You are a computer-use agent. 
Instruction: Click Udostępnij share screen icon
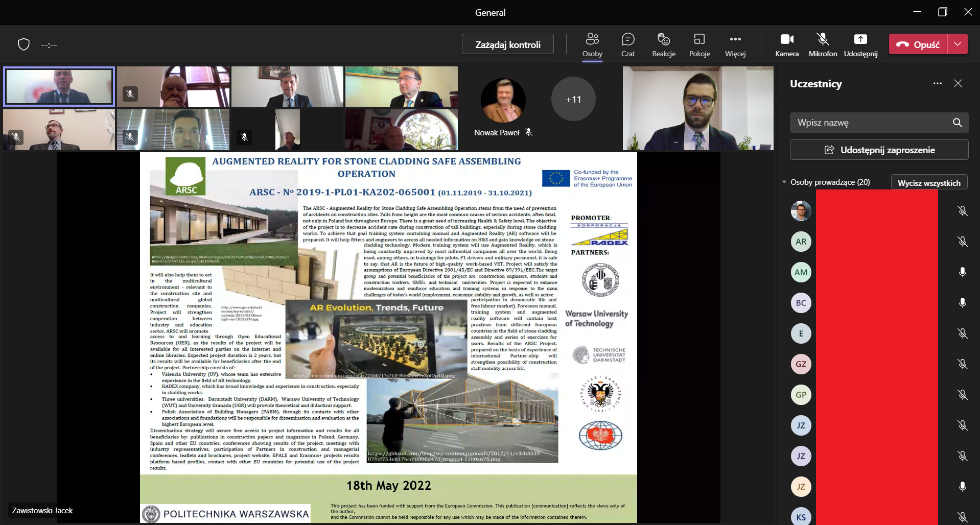[860, 44]
